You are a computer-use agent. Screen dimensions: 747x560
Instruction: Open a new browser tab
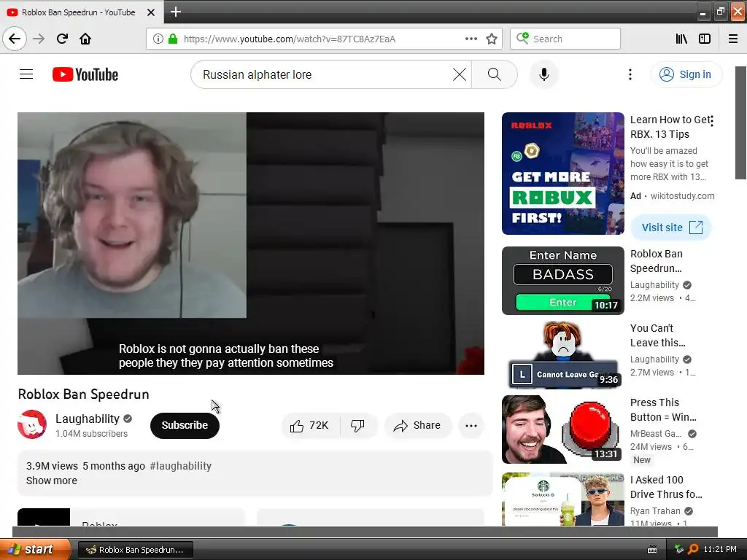click(175, 12)
